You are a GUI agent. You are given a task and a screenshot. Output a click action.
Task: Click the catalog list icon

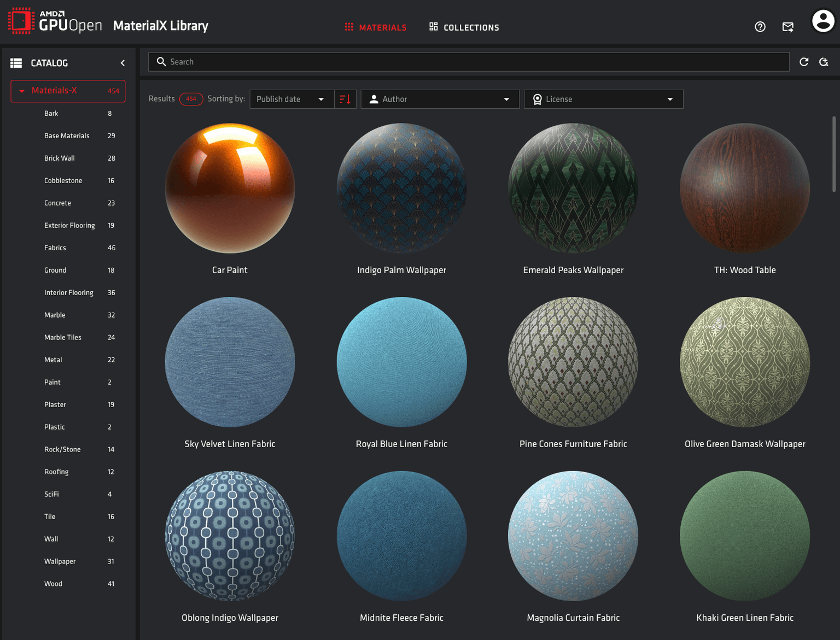16,63
